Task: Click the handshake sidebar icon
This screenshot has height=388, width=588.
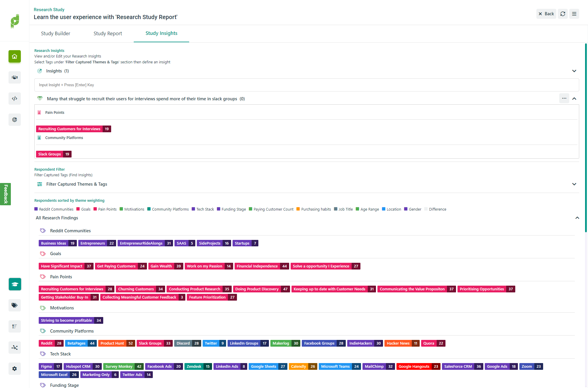Action: [x=15, y=77]
